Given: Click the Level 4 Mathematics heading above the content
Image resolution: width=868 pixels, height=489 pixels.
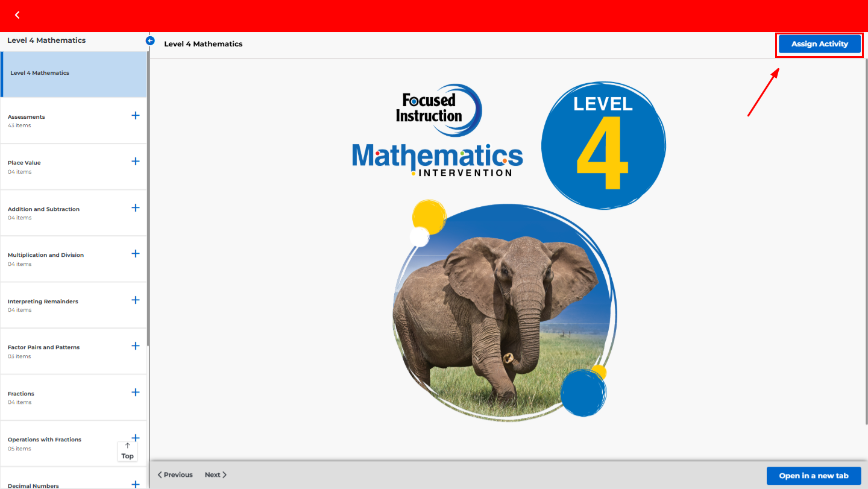Looking at the screenshot, I should click(203, 43).
